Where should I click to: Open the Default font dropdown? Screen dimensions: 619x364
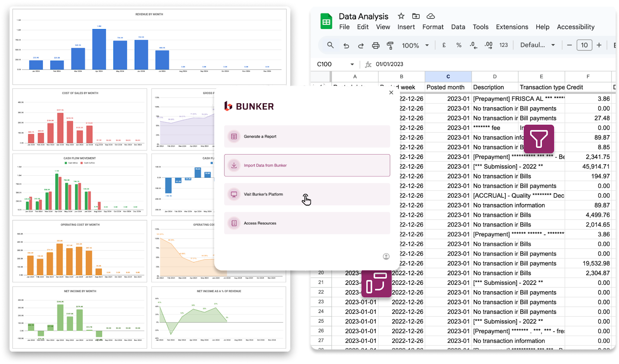[538, 45]
